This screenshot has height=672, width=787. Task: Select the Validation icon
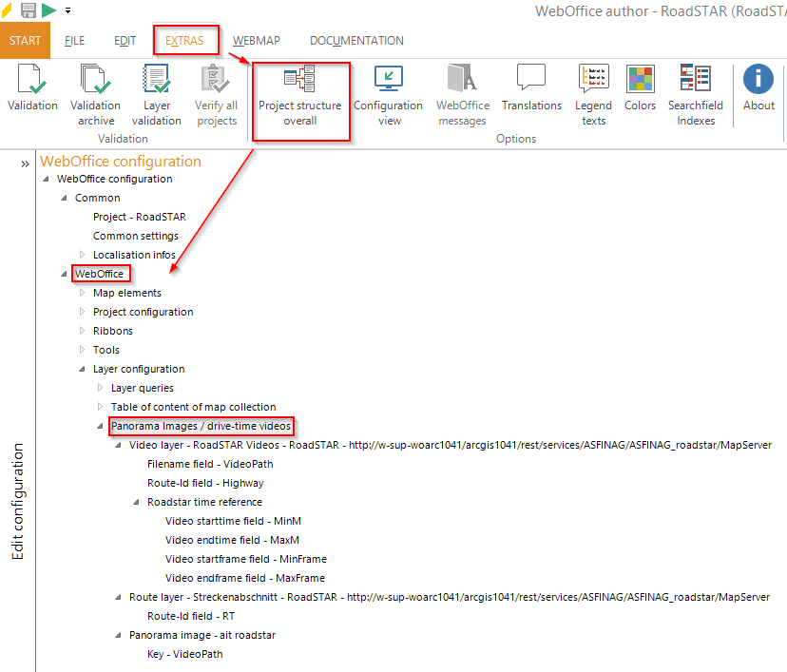pos(31,90)
